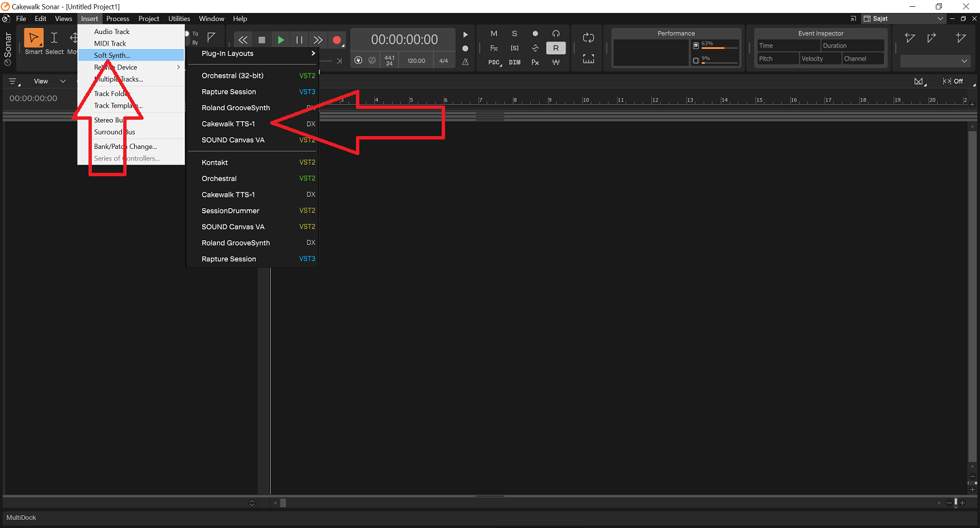Image resolution: width=980 pixels, height=528 pixels.
Task: Toggle the global FX bypass icon
Action: [x=494, y=48]
